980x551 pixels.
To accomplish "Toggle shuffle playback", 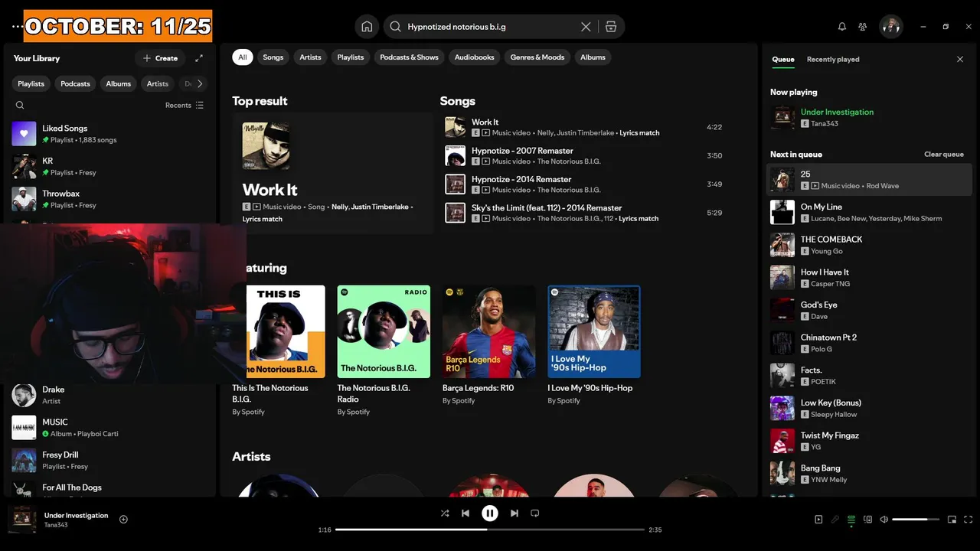I will [445, 514].
